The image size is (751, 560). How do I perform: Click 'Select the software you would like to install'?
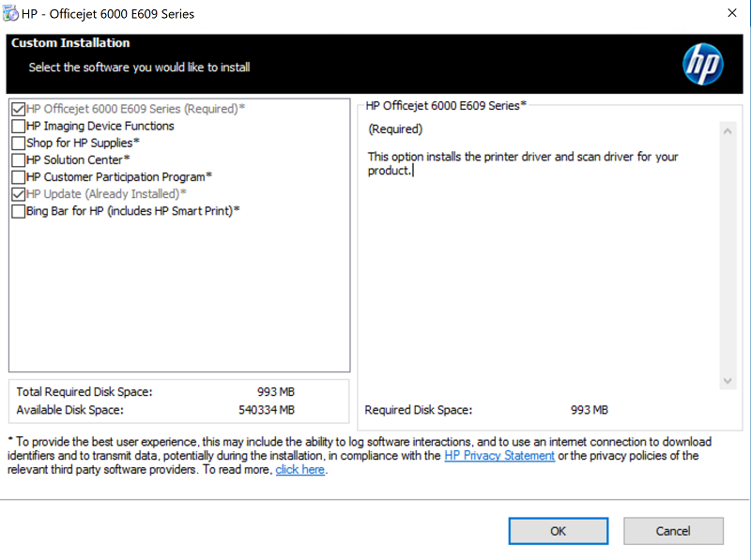(x=139, y=67)
